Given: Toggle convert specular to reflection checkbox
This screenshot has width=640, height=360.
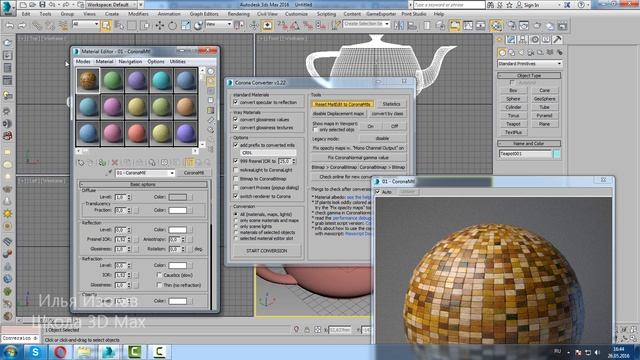Looking at the screenshot, I should [x=236, y=102].
